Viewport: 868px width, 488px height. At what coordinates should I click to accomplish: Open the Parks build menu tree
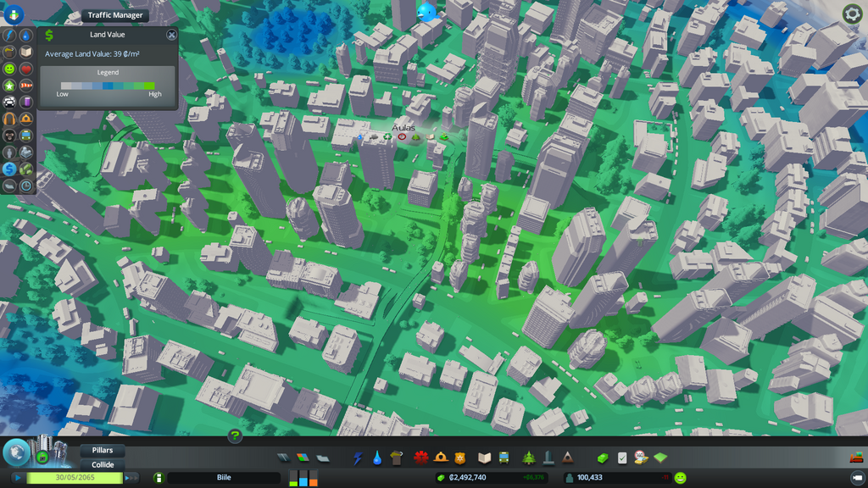(529, 458)
